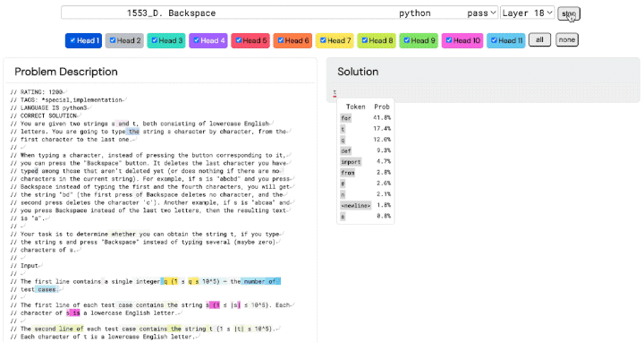Screen dimensions: 644x342
Task: Toggle the Head 1 checkbox
Action: (x=72, y=40)
